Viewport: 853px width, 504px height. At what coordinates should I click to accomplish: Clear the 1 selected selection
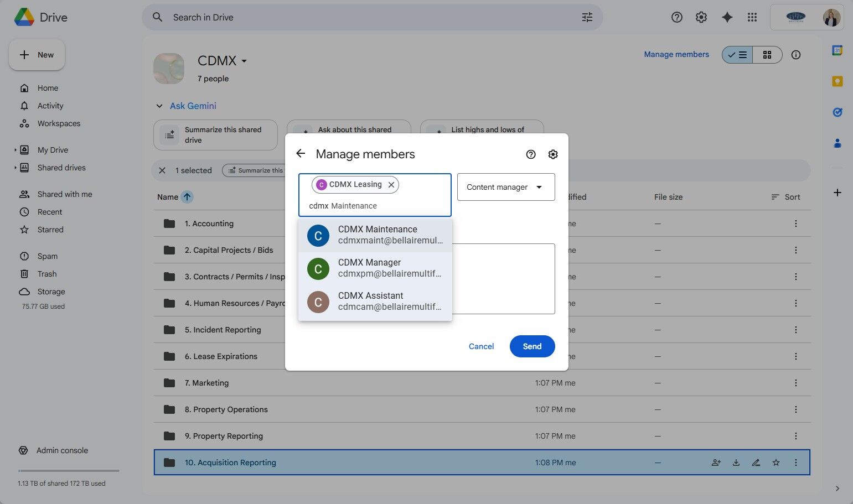(x=162, y=170)
